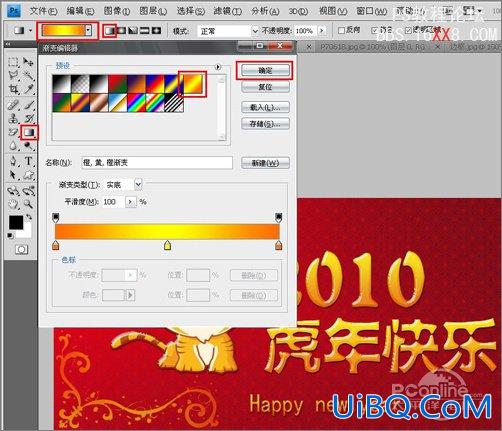Open the tool preset picker arrow

[x=30, y=31]
